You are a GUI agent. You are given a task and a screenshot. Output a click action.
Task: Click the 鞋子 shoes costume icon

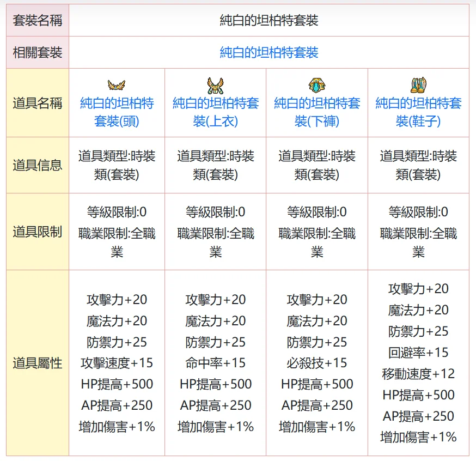click(x=418, y=85)
